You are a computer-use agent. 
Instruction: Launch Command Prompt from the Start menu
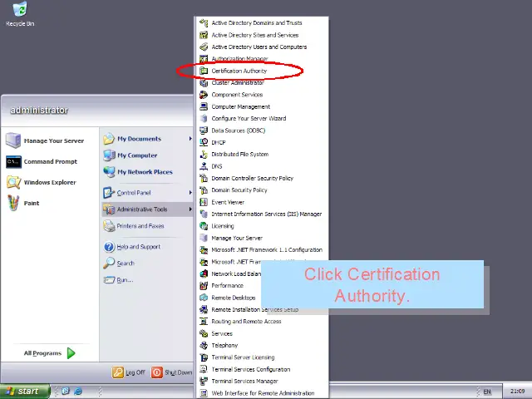coord(50,162)
